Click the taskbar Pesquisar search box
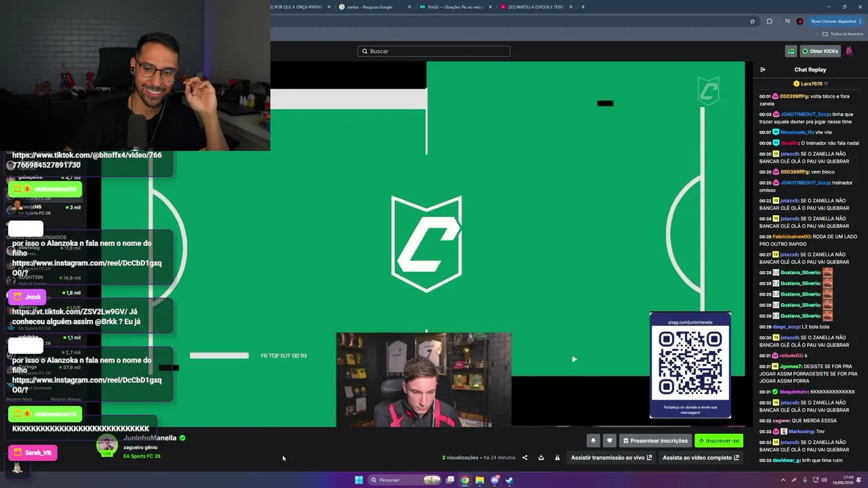 click(x=405, y=480)
